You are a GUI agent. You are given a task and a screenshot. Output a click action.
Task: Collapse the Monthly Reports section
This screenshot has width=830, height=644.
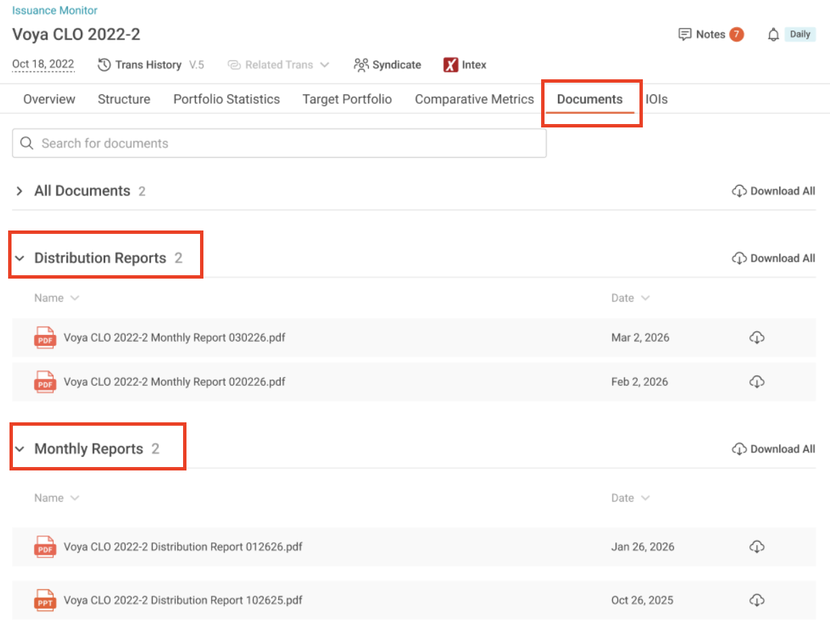[20, 449]
